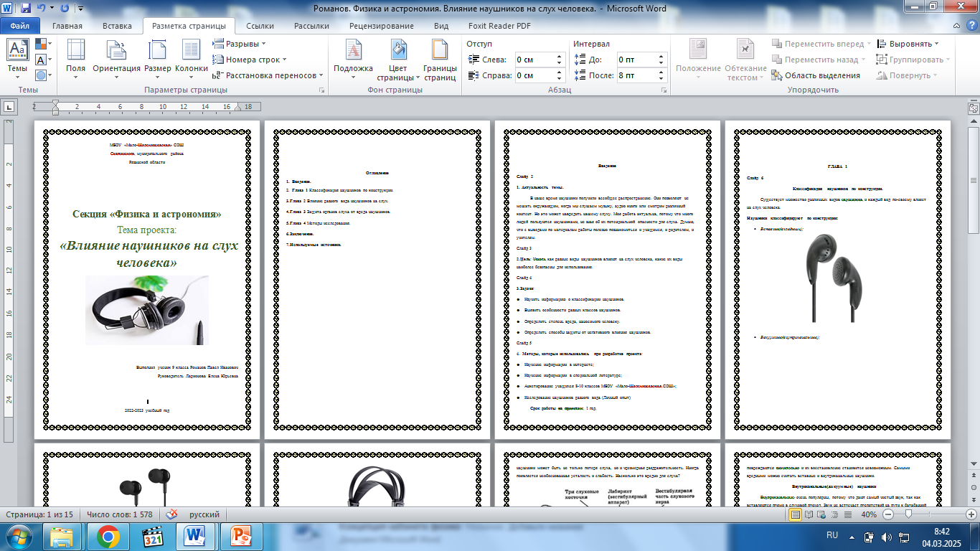Image resolution: width=980 pixels, height=551 pixels.
Task: Open the Цвет страницы menu
Action: [x=398, y=59]
